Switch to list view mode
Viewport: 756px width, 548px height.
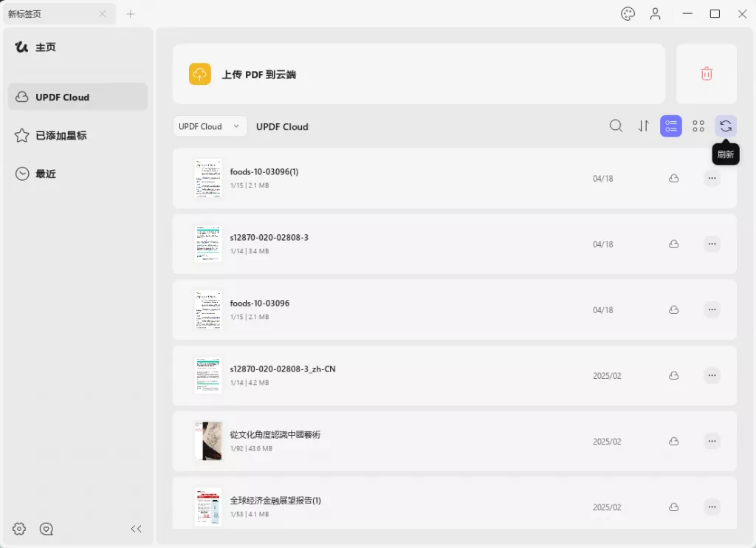tap(671, 126)
